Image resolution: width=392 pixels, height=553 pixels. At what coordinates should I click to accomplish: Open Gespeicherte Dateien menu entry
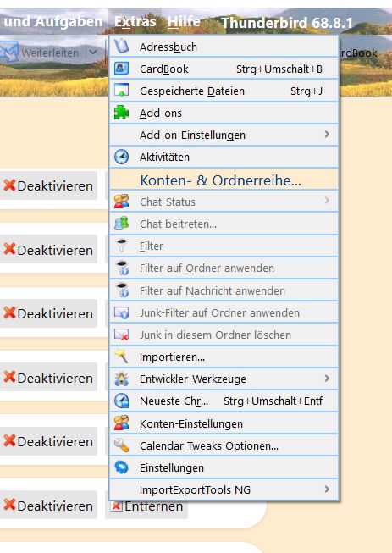(x=224, y=91)
